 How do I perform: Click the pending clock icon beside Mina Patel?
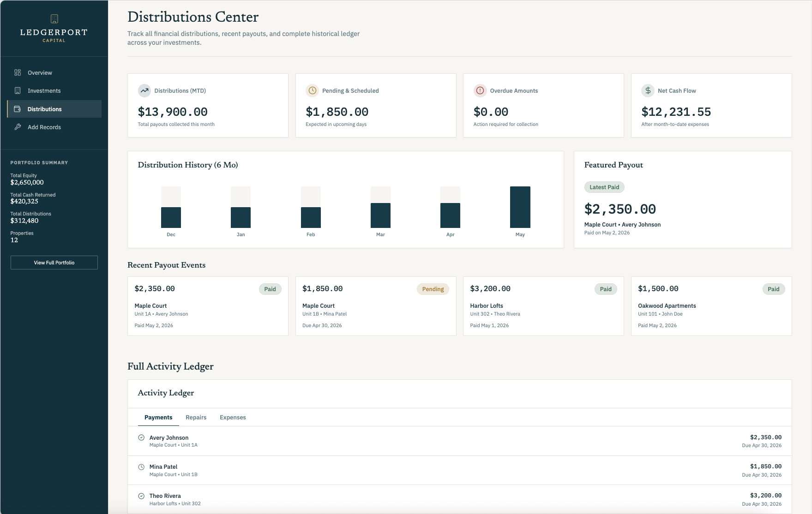click(141, 467)
